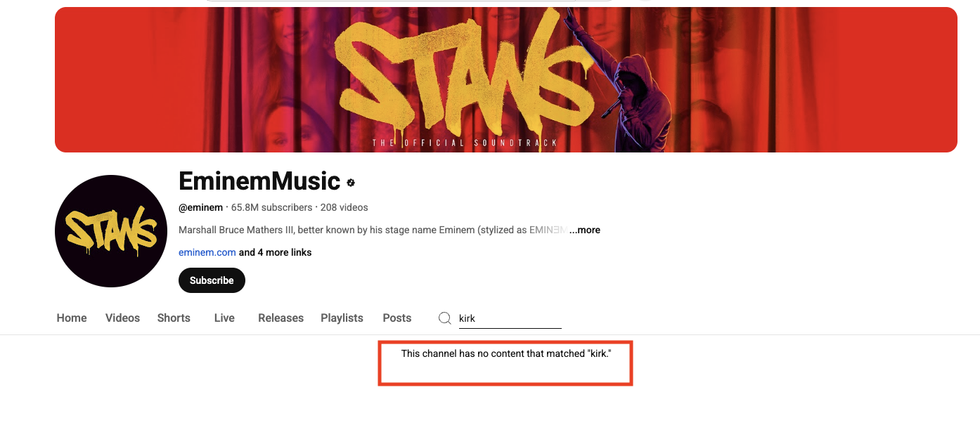Screen dimensions: 980x437
Task: Click the verified badge beside EminemMusic
Action: [351, 183]
